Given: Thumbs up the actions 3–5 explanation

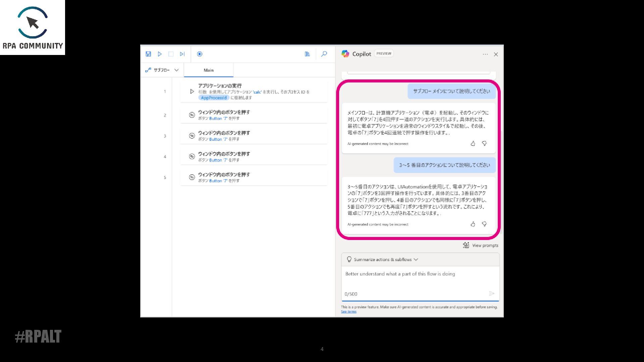Looking at the screenshot, I should [473, 224].
